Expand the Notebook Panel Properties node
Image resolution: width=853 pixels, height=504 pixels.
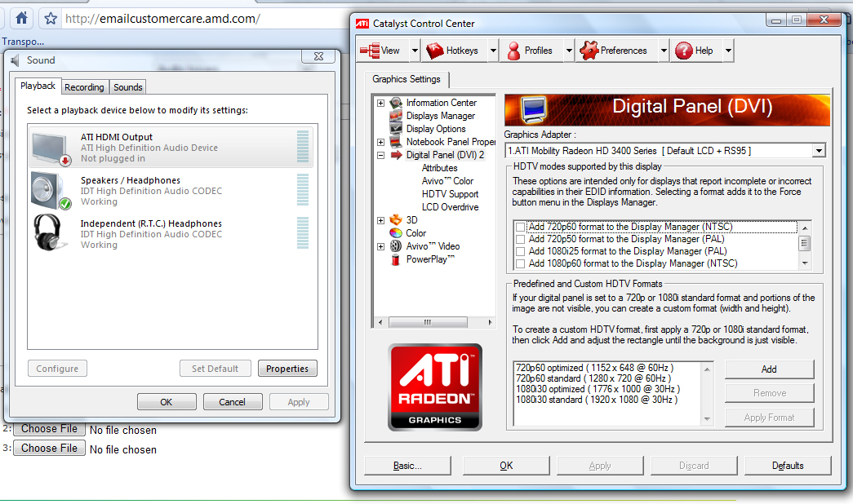coord(381,143)
